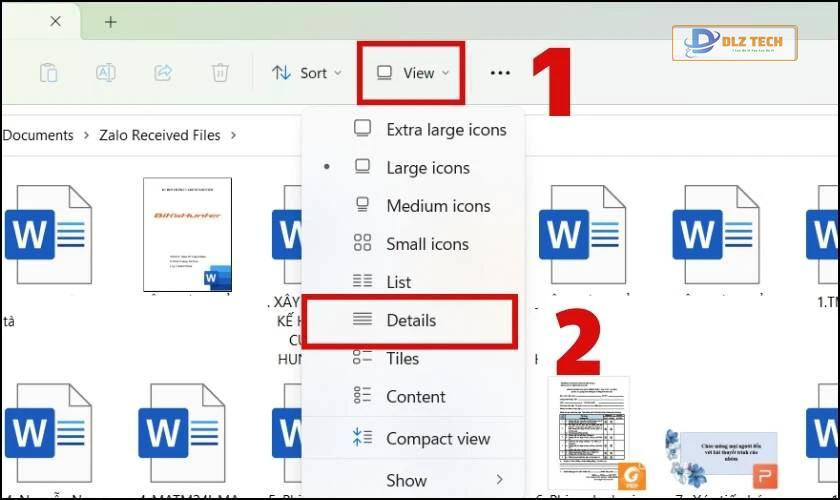Screen dimensions: 840x500
Task: Expand chevron after Documents breadcrumb
Action: click(86, 135)
